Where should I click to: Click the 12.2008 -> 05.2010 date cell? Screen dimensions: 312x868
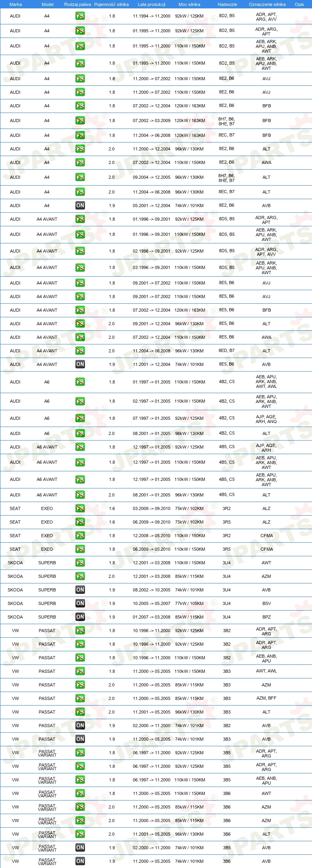tap(152, 536)
